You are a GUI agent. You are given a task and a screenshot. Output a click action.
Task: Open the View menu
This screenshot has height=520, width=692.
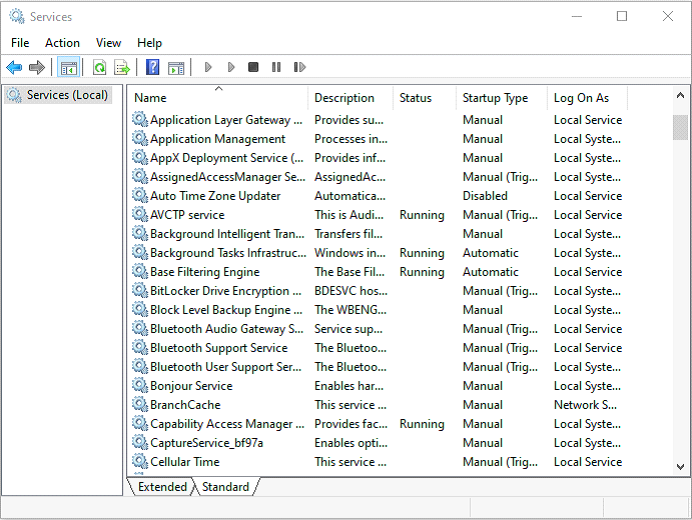pyautogui.click(x=108, y=43)
